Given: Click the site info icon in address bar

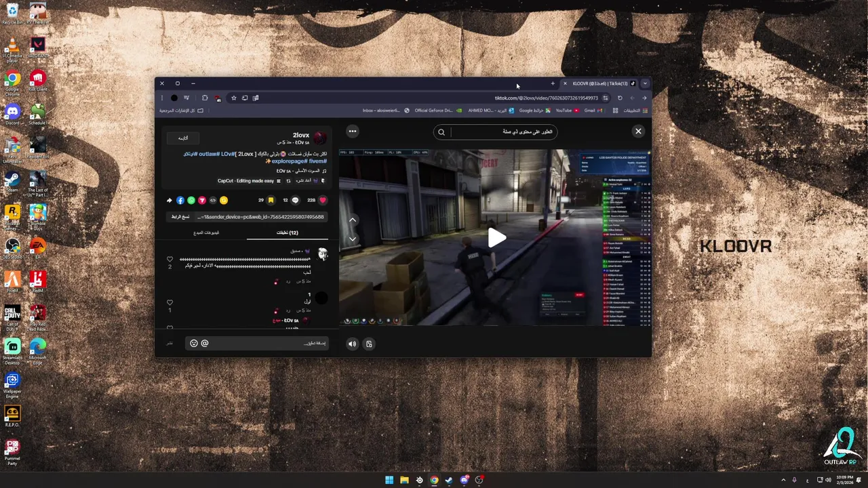Looking at the screenshot, I should (606, 98).
